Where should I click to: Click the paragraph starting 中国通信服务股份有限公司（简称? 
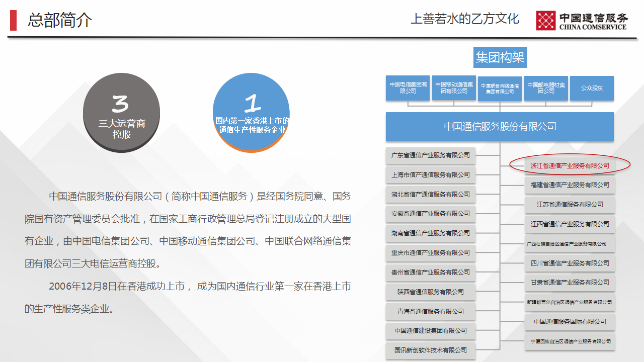pyautogui.click(x=188, y=230)
